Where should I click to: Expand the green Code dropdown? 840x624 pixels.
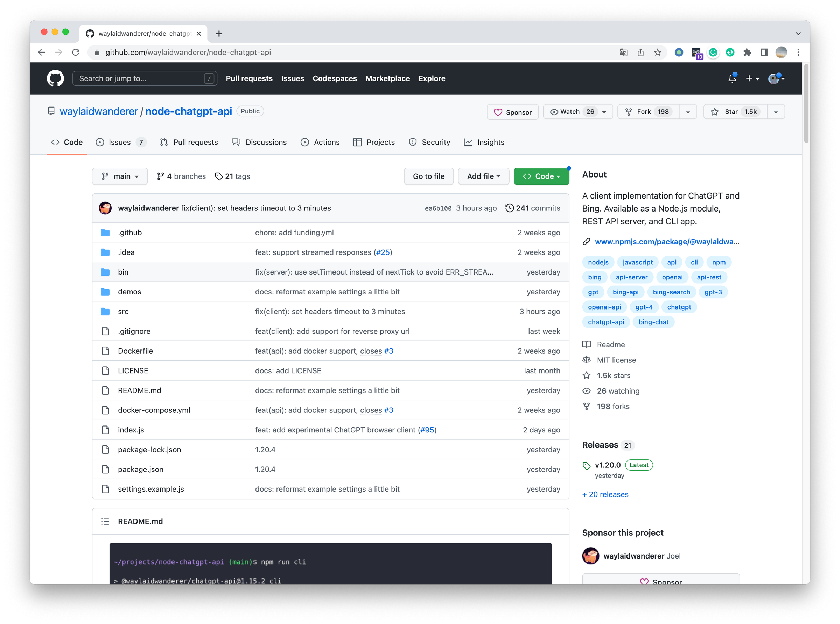click(541, 176)
